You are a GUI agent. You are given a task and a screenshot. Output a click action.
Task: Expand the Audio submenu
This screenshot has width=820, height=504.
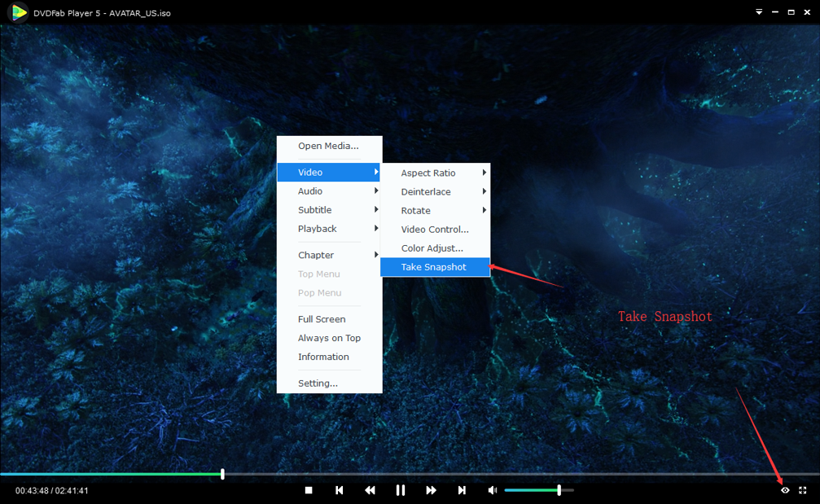[x=330, y=191]
